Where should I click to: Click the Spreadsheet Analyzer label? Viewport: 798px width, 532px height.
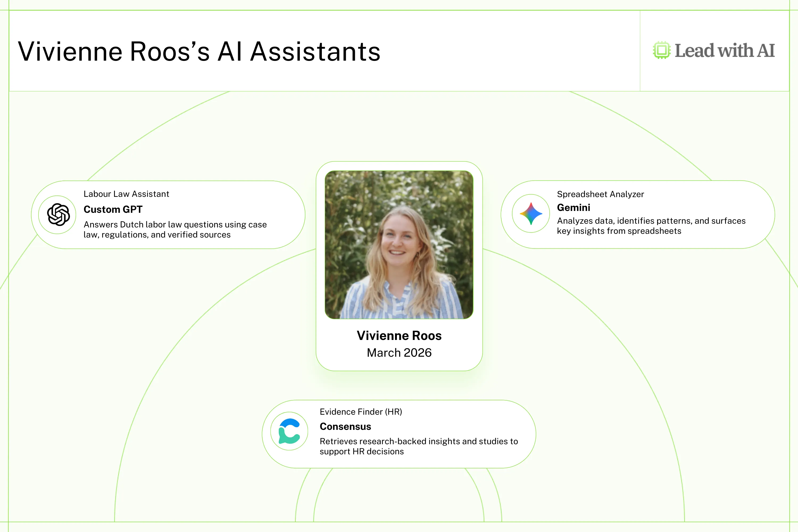tap(600, 194)
